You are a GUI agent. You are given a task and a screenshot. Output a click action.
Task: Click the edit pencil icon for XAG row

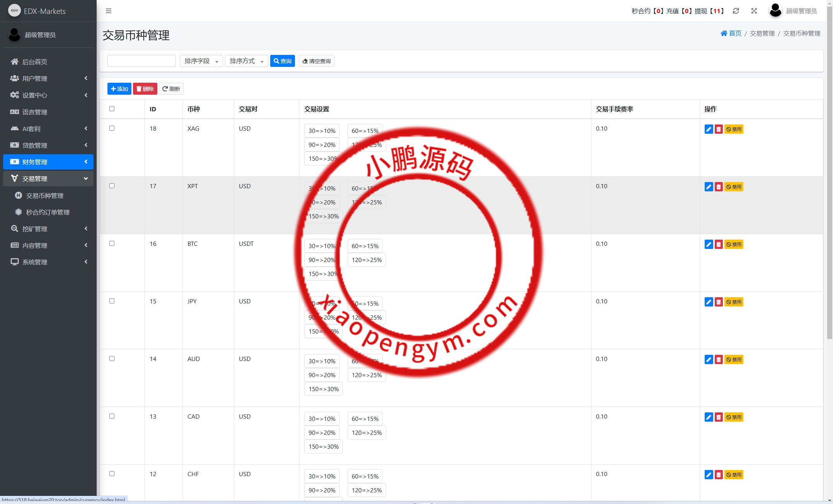[709, 129]
